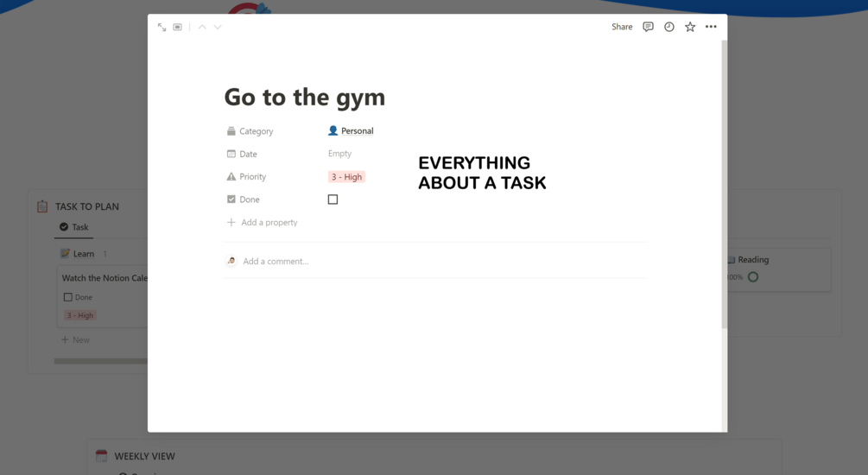Go to previous page up arrow
The height and width of the screenshot is (475, 868).
pos(202,27)
